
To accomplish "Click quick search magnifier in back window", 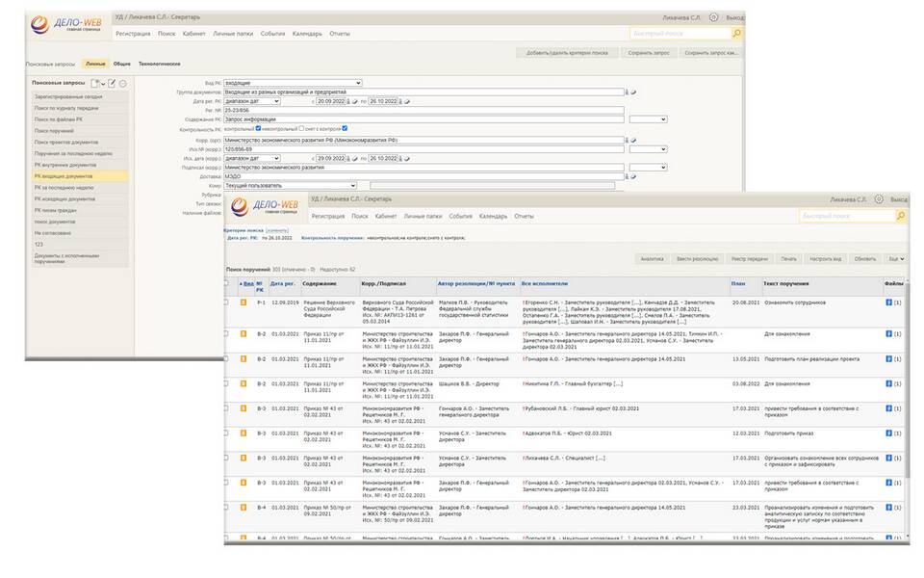I will pyautogui.click(x=736, y=34).
